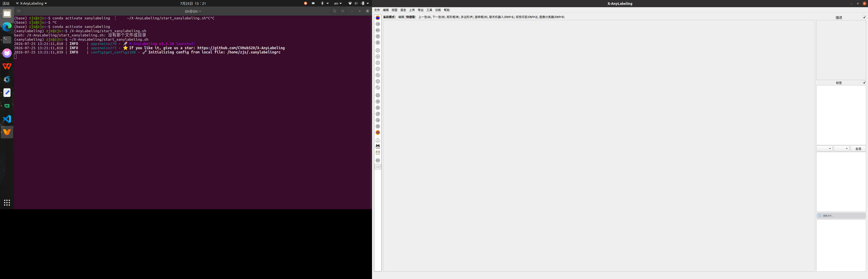Click the Group shapes link icon
Image resolution: width=868 pixels, height=279 pixels.
coord(378,114)
